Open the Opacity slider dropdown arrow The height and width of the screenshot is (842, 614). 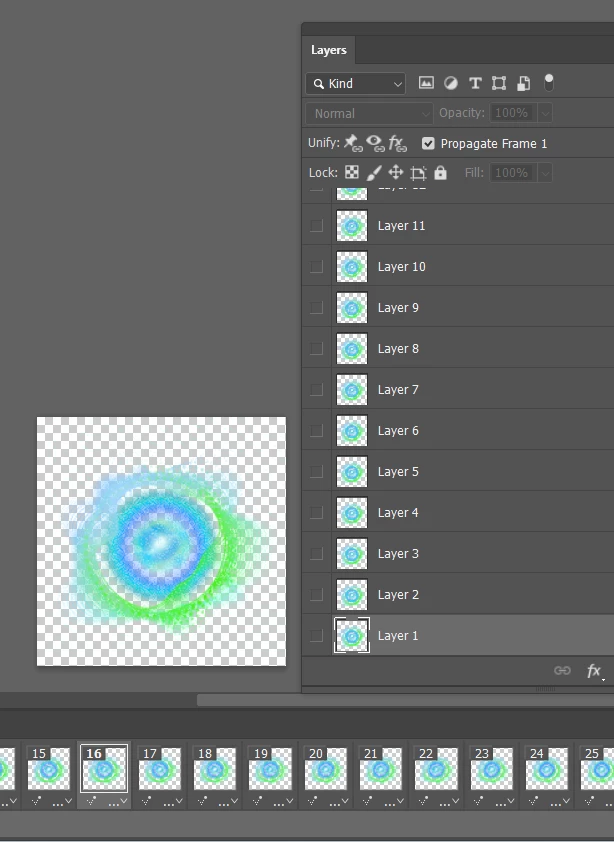click(545, 113)
